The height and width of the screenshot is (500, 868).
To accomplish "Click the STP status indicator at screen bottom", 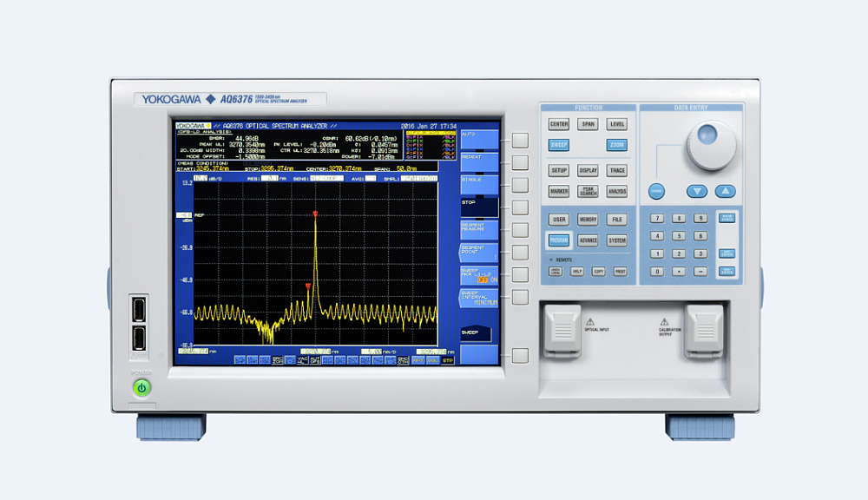I will [447, 359].
